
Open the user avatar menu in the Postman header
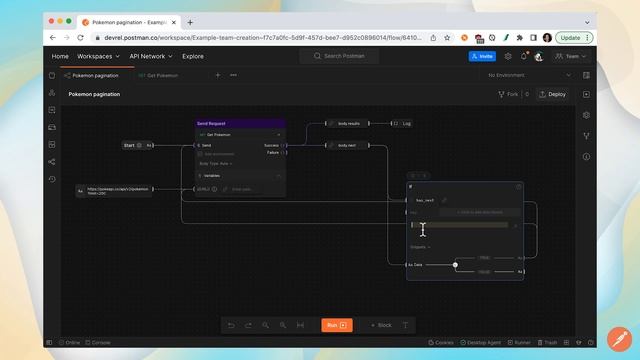[x=539, y=56]
